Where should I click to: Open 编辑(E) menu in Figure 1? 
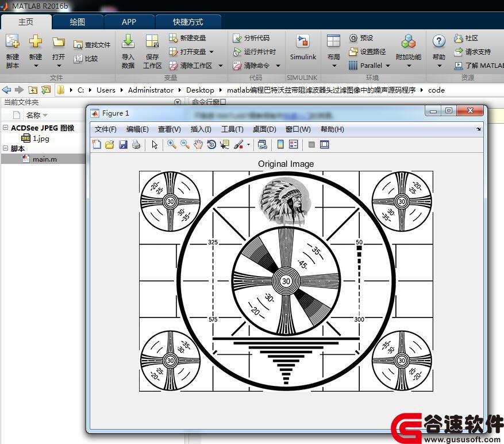[x=137, y=129]
